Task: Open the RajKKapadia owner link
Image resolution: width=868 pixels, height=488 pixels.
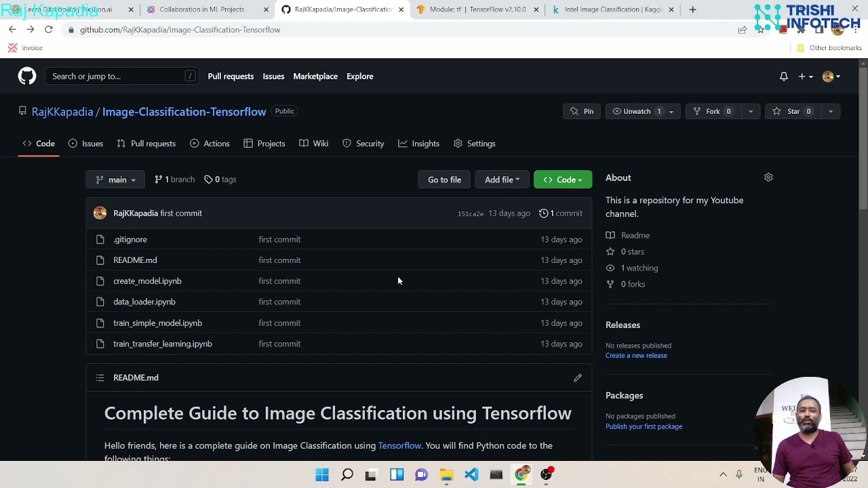Action: [x=62, y=112]
